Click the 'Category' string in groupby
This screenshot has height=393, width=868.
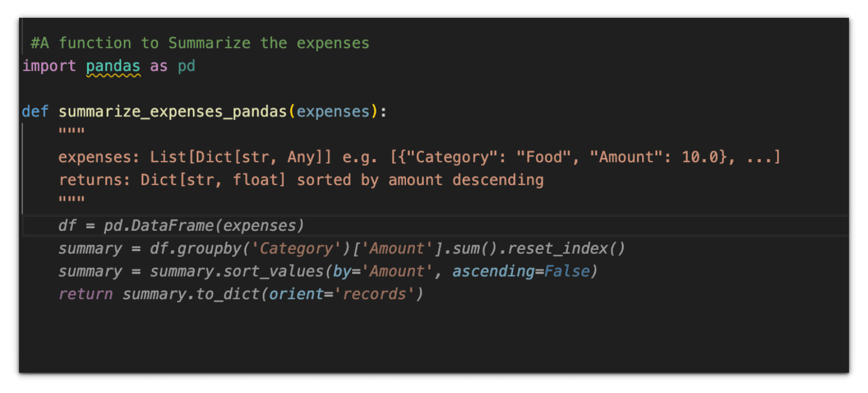[296, 249]
